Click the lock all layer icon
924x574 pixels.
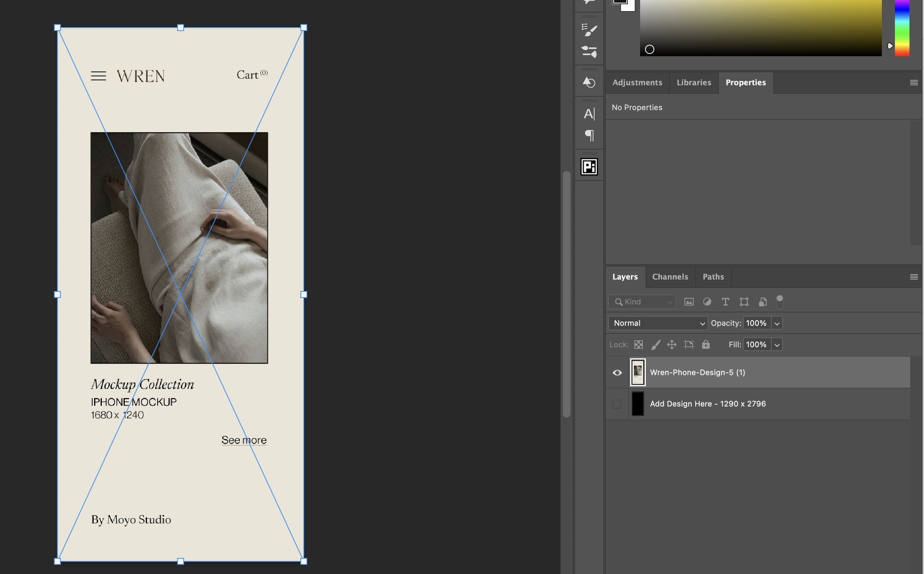706,345
